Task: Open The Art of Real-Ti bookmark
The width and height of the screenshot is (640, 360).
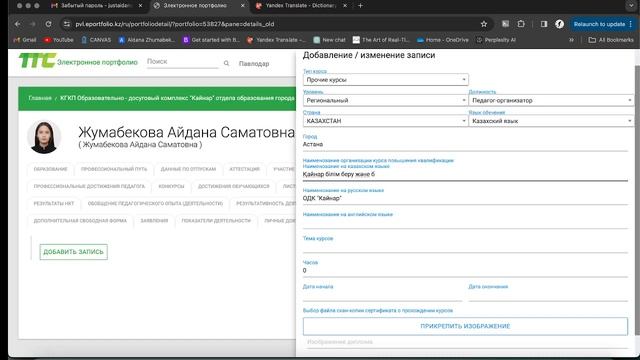Action: click(x=381, y=40)
